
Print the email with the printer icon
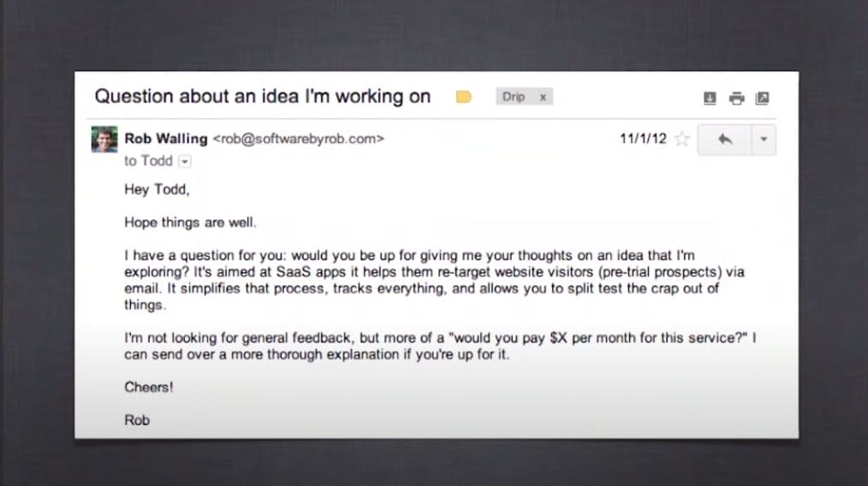(x=736, y=98)
